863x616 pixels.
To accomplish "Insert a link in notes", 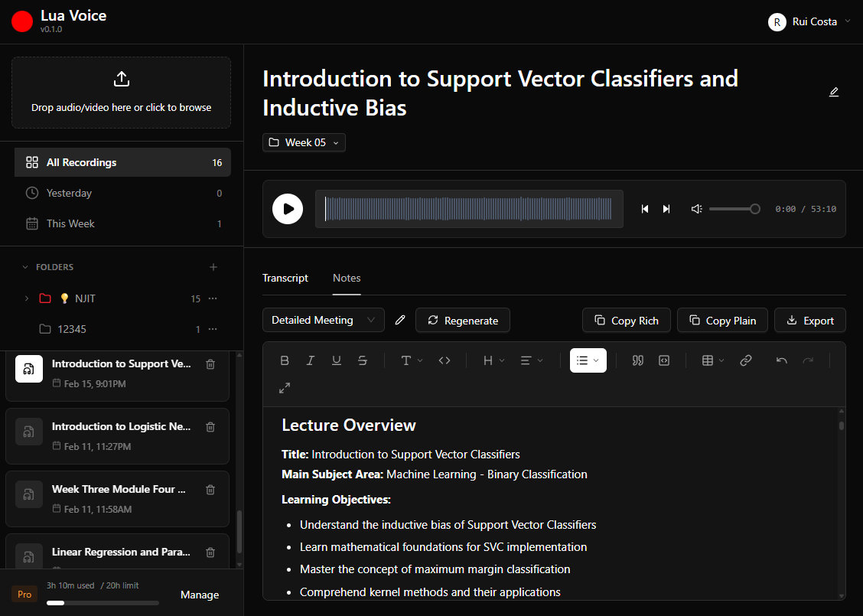I will tap(746, 360).
